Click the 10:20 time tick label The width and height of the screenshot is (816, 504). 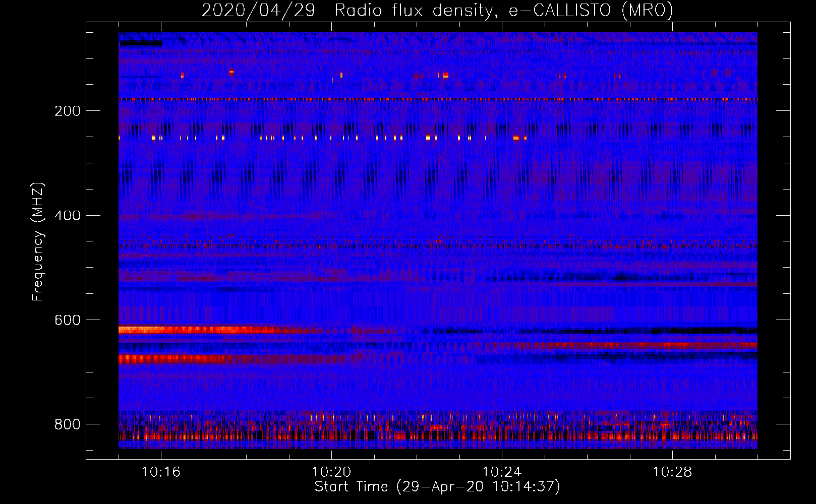[331, 472]
